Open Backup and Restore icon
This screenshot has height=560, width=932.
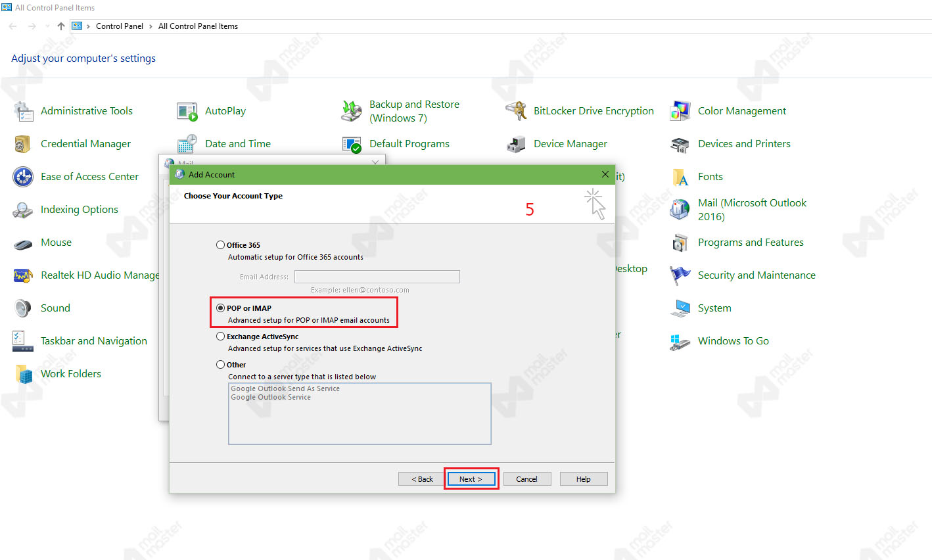pos(352,111)
